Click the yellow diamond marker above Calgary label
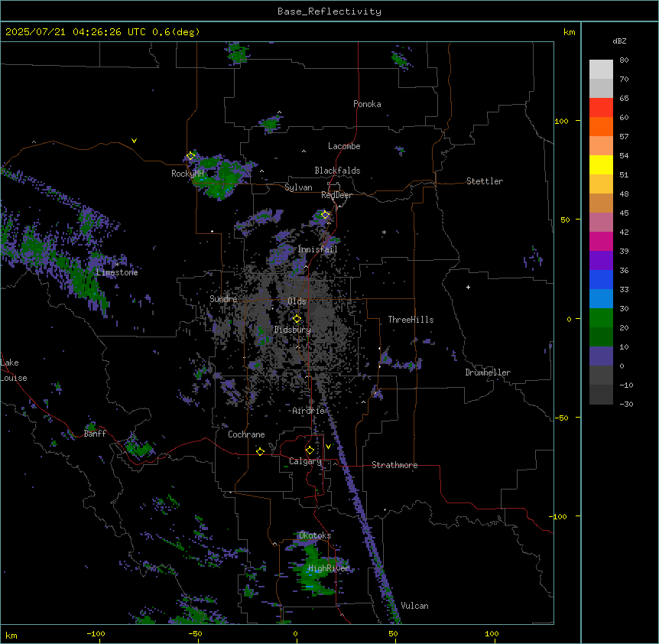 point(310,450)
